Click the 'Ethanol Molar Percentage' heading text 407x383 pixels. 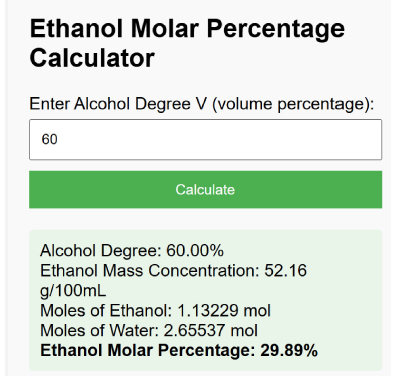187,29
